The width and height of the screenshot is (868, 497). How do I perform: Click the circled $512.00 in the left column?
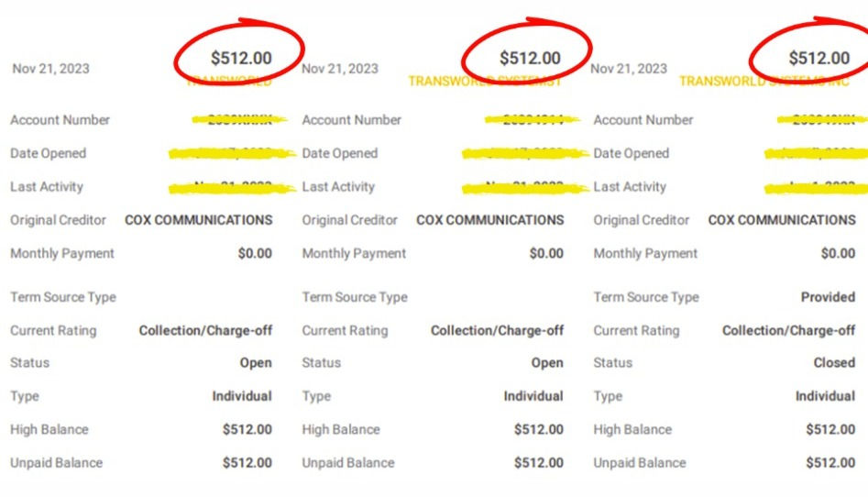[241, 58]
